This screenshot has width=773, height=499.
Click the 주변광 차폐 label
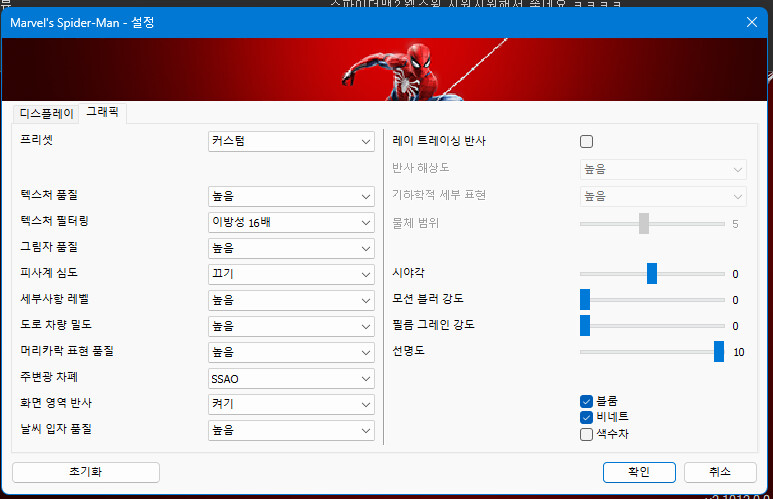[x=49, y=377]
